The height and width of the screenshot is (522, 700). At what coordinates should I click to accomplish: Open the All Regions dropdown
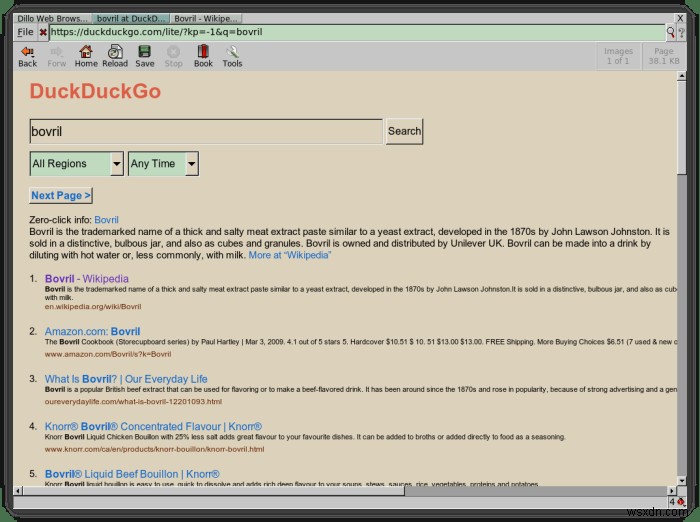[x=76, y=163]
